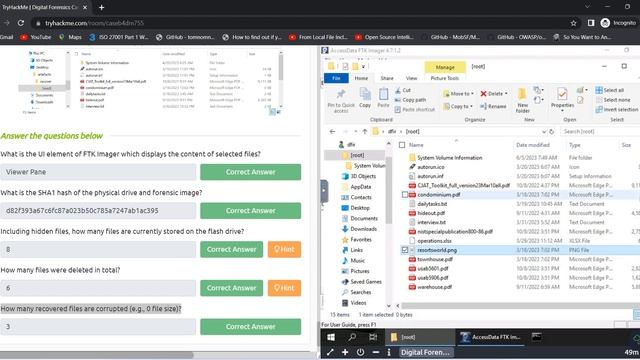Click the Search [root] field

pyautogui.click(x=600, y=131)
